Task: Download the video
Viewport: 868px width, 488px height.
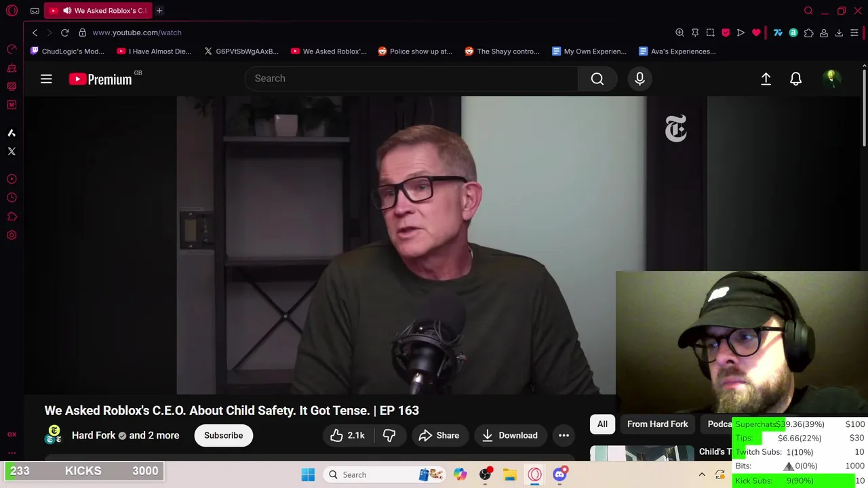Action: pyautogui.click(x=509, y=435)
